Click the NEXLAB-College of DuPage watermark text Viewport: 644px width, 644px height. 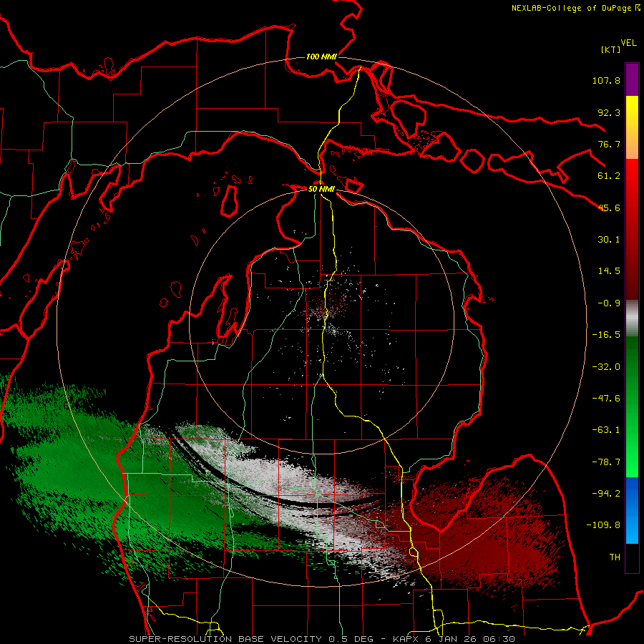click(x=575, y=8)
